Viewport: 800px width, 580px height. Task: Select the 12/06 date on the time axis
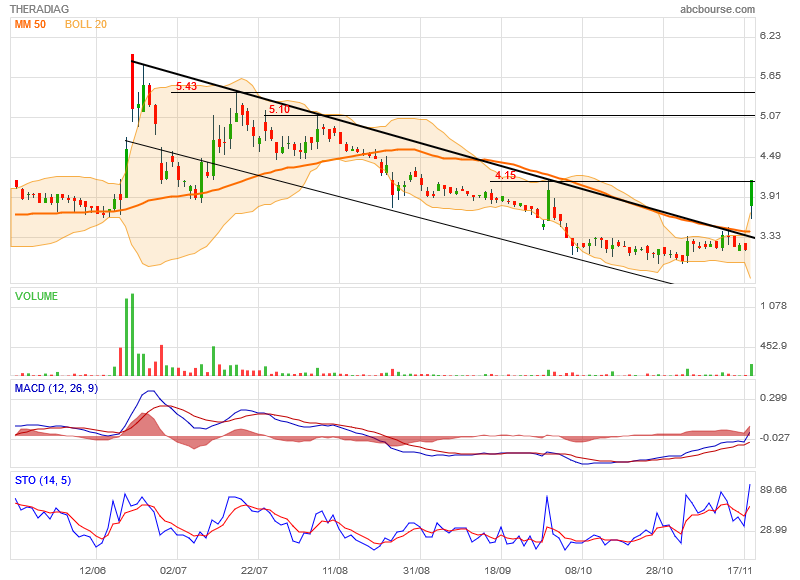point(93,570)
